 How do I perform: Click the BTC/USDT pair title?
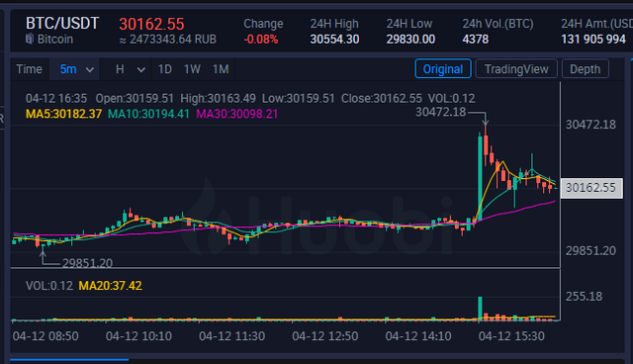coord(62,24)
